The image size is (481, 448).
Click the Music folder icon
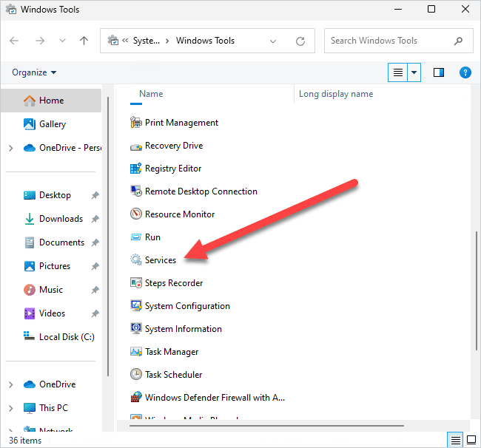click(x=30, y=290)
